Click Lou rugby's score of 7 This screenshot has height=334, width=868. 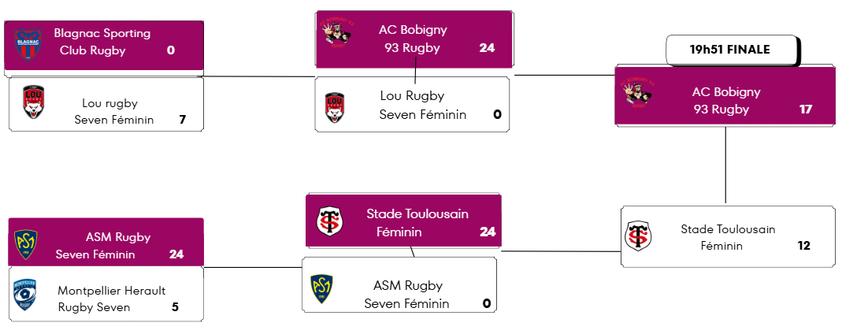point(182,120)
